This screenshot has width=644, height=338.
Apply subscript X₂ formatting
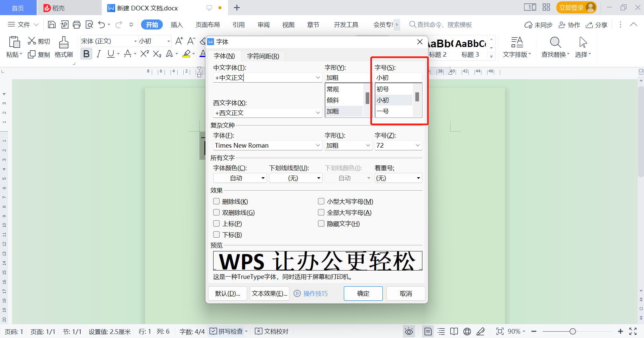[157, 54]
